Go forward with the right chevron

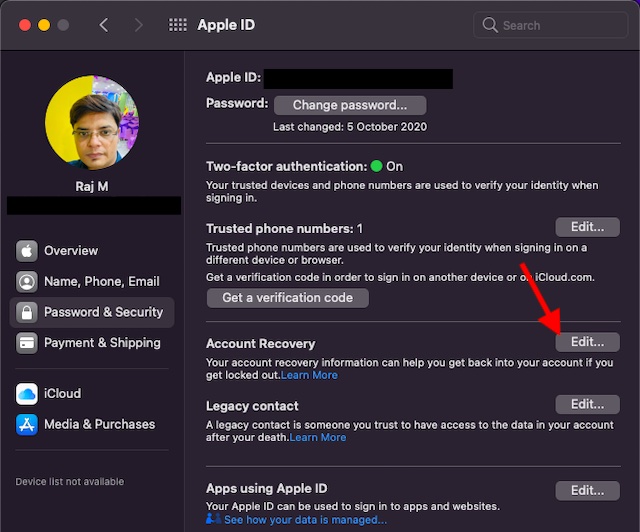tap(139, 25)
